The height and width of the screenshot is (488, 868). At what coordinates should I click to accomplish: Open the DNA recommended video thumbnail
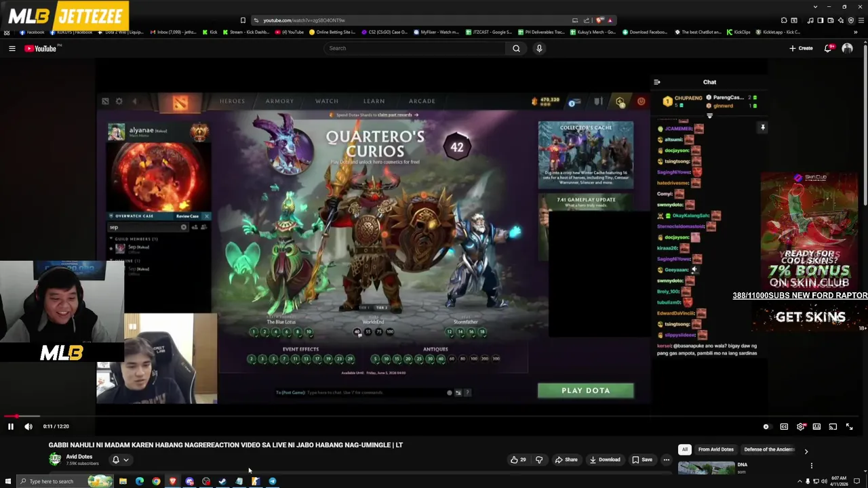(706, 468)
